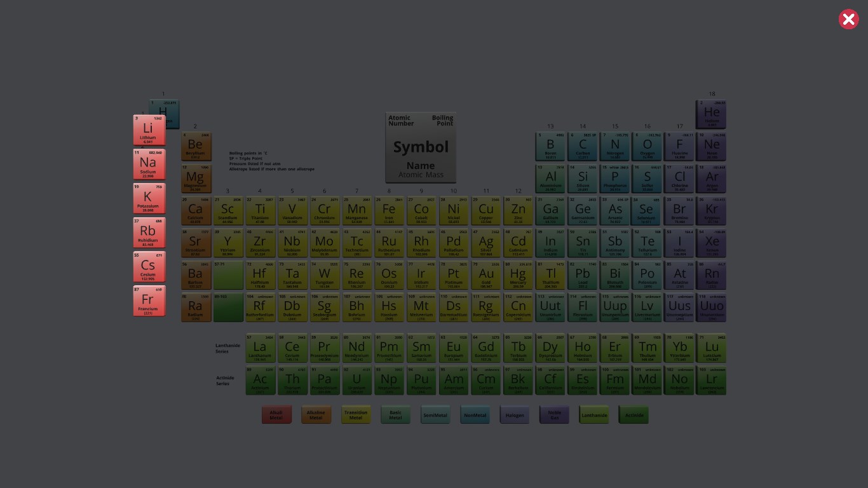Screen dimensions: 868x488
Task: Select the Francium (Fr) element tile
Action: [149, 301]
